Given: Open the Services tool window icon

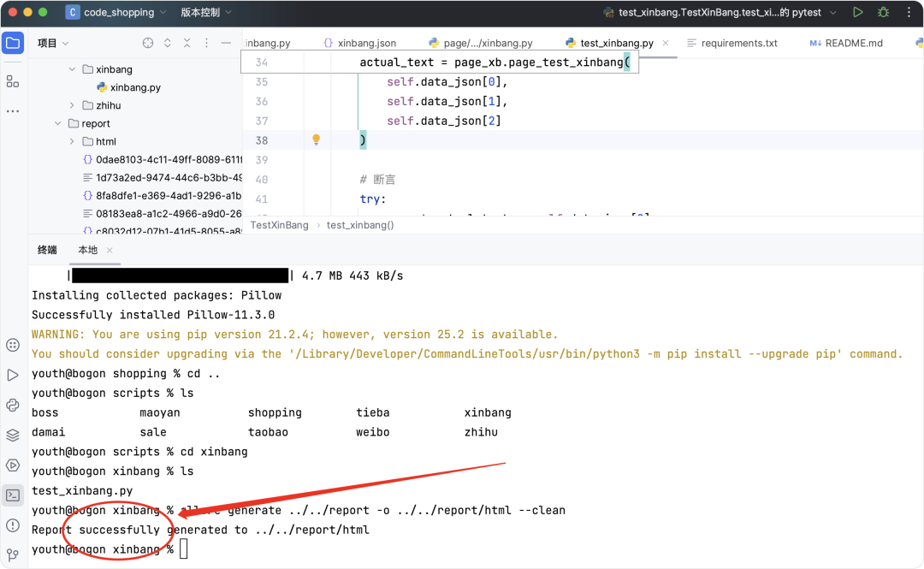Looking at the screenshot, I should [13, 465].
